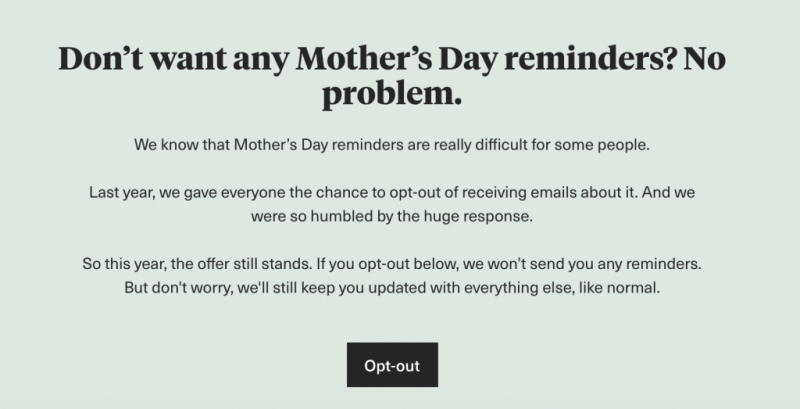Click the word "No" ending the heading's first line
This screenshot has height=409, width=800.
pos(705,58)
